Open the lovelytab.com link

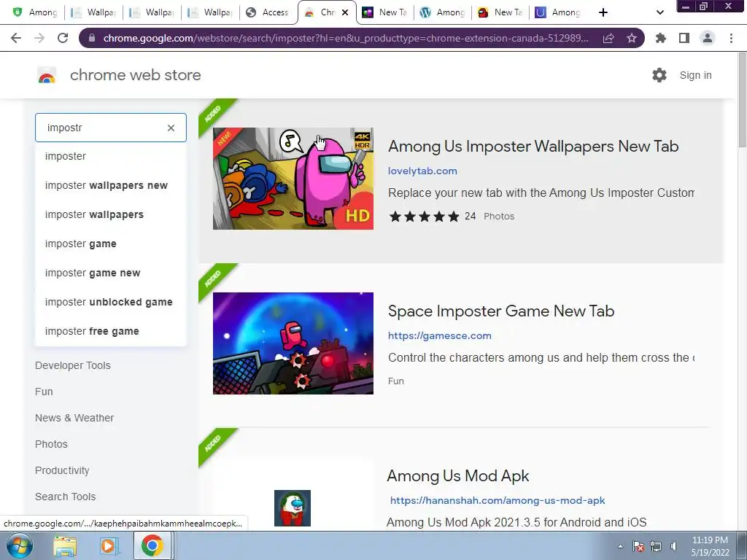pyautogui.click(x=422, y=171)
